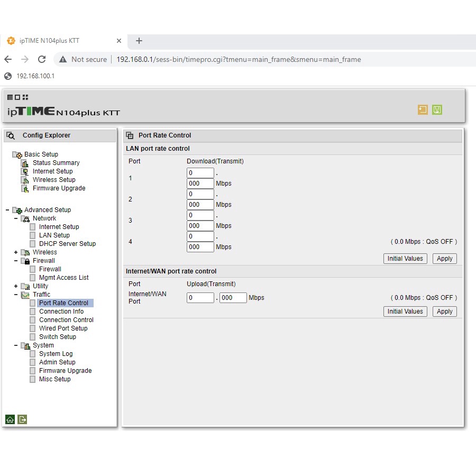Click the green save icon in header

pos(437,110)
